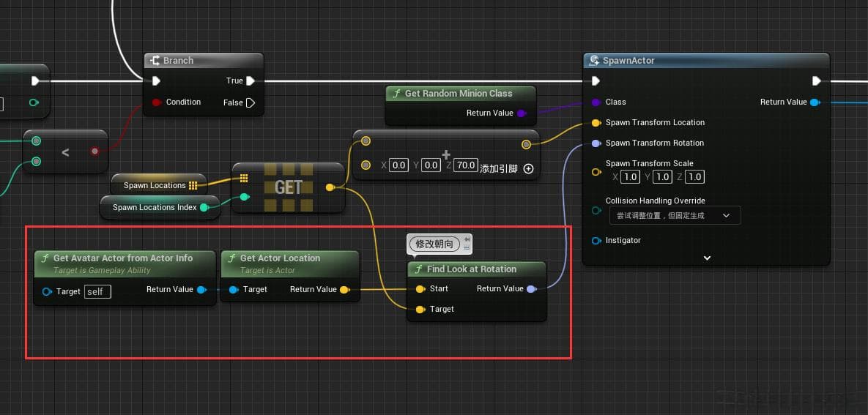
Task: Click Get Actor Location Return Value pin
Action: point(344,289)
